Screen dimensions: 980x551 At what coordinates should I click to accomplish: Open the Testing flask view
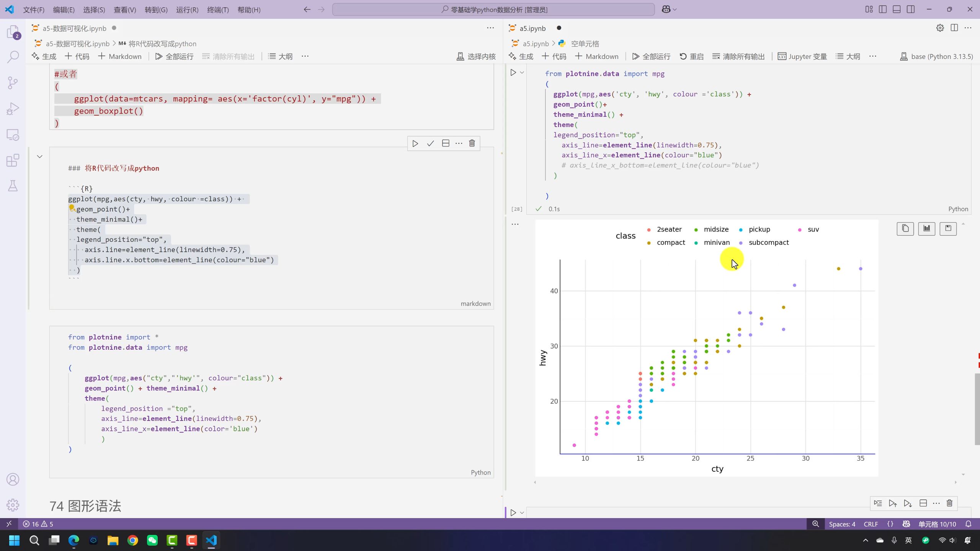13,186
